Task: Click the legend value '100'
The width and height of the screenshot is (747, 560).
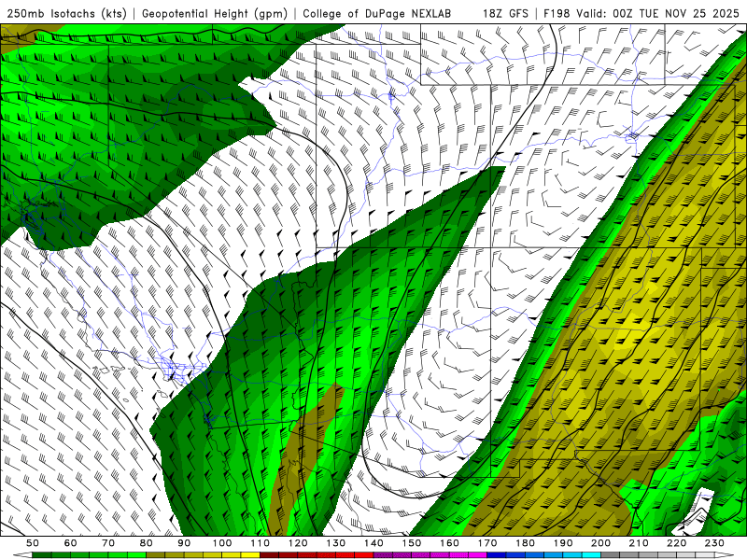Action: [221, 543]
